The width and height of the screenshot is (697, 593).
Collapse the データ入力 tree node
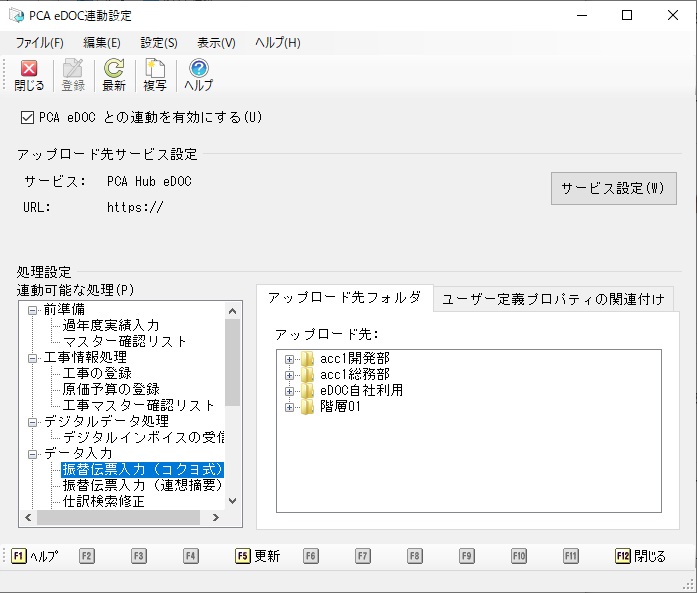32,454
